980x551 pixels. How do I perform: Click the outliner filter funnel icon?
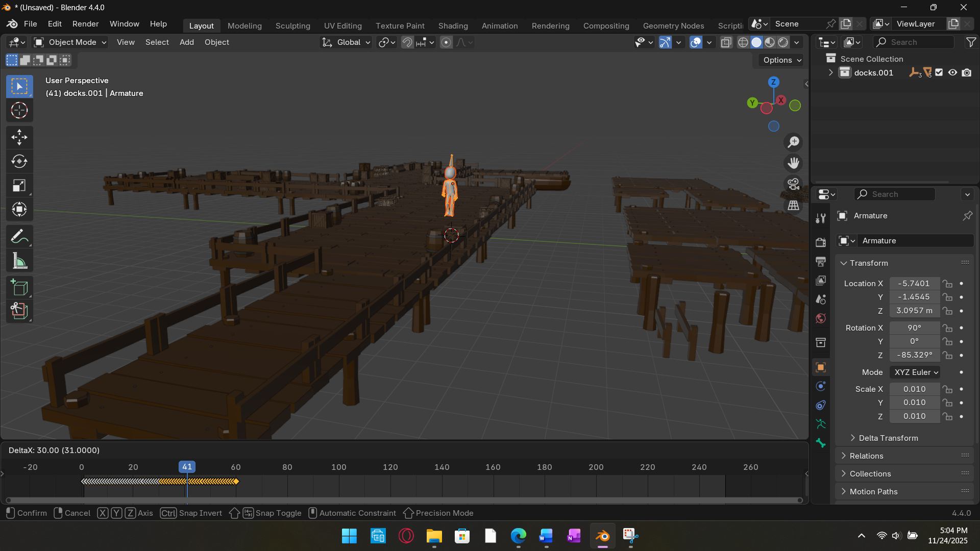click(x=971, y=42)
